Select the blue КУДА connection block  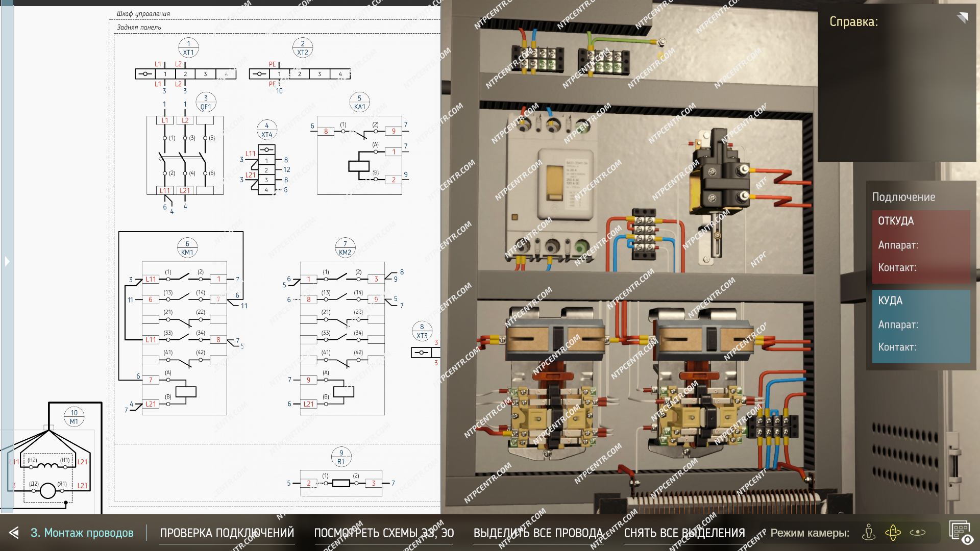tap(921, 326)
